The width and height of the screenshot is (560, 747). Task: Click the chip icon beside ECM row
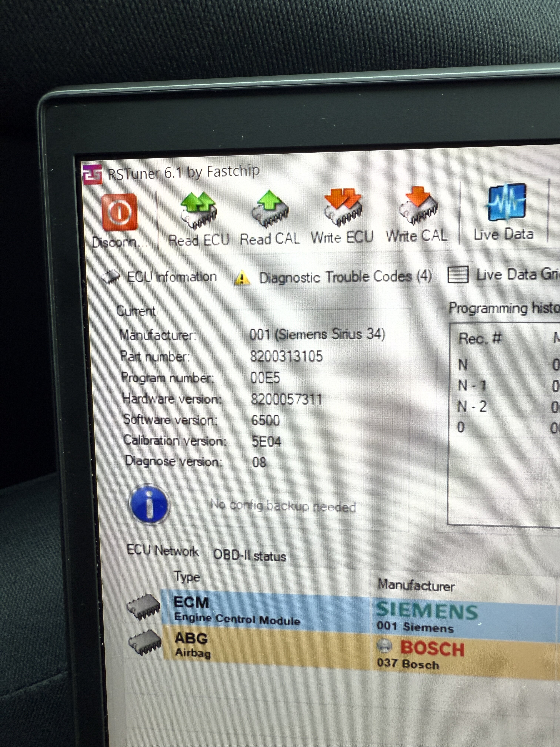144,607
